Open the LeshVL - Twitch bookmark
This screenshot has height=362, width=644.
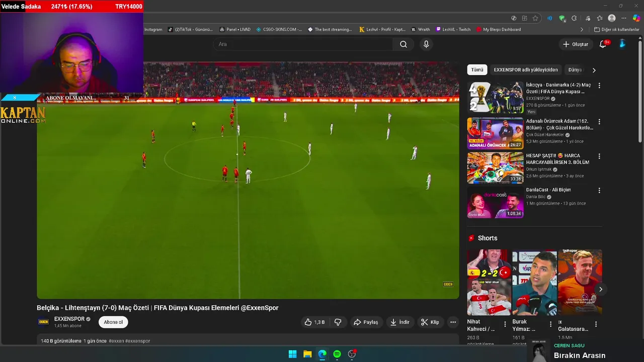click(453, 30)
